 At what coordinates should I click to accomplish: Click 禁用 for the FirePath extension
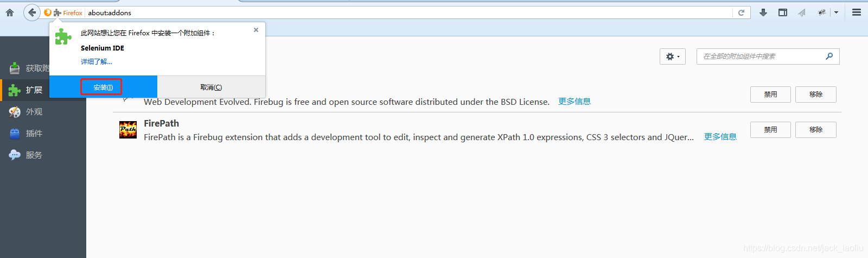(770, 130)
